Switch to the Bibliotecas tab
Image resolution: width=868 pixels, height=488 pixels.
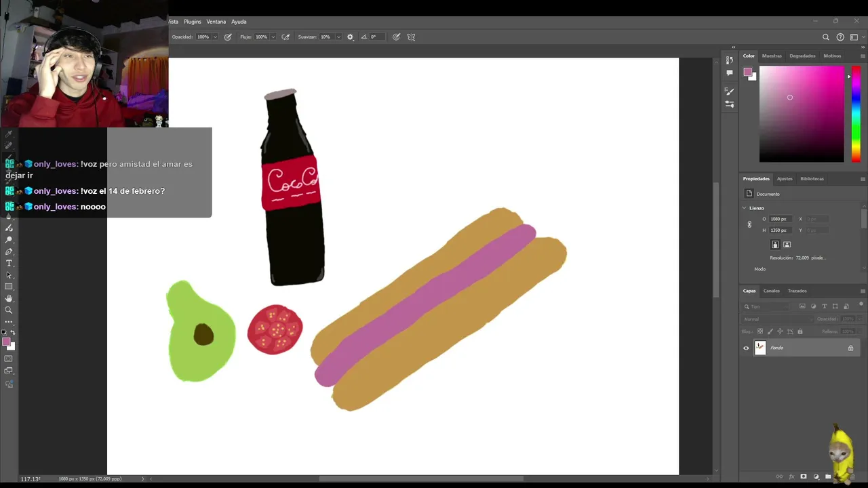[812, 178]
